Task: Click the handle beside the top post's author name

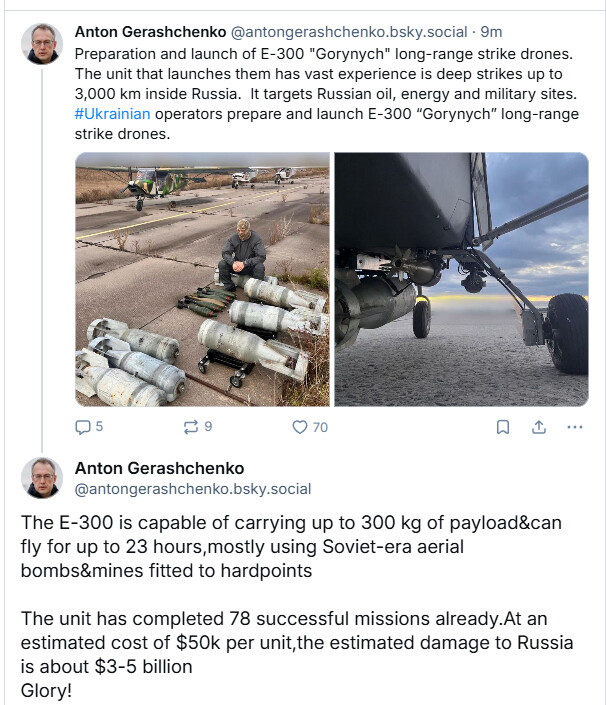Action: pos(349,32)
